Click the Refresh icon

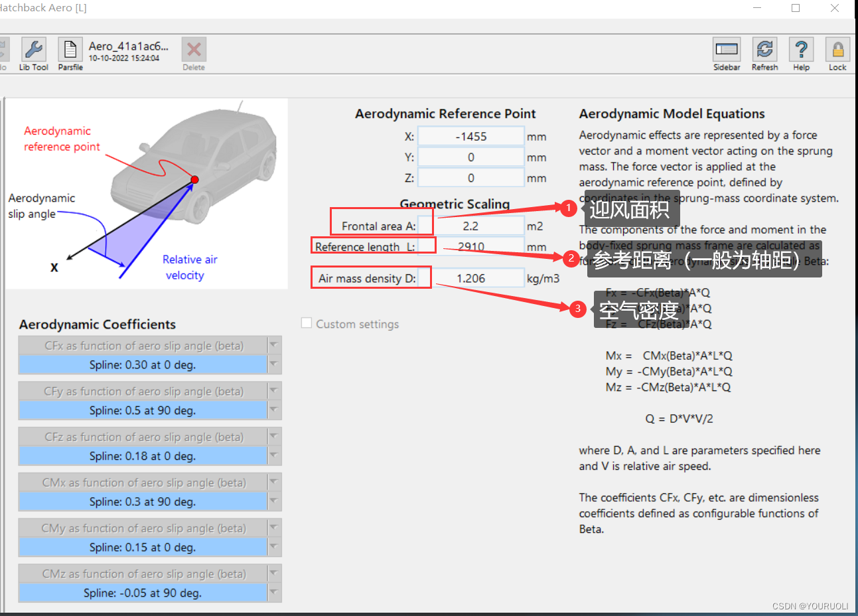[764, 50]
